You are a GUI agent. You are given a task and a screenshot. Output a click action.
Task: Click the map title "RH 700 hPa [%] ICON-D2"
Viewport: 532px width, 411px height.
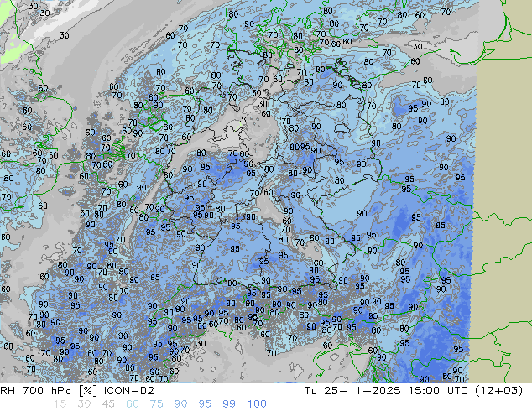(77, 391)
